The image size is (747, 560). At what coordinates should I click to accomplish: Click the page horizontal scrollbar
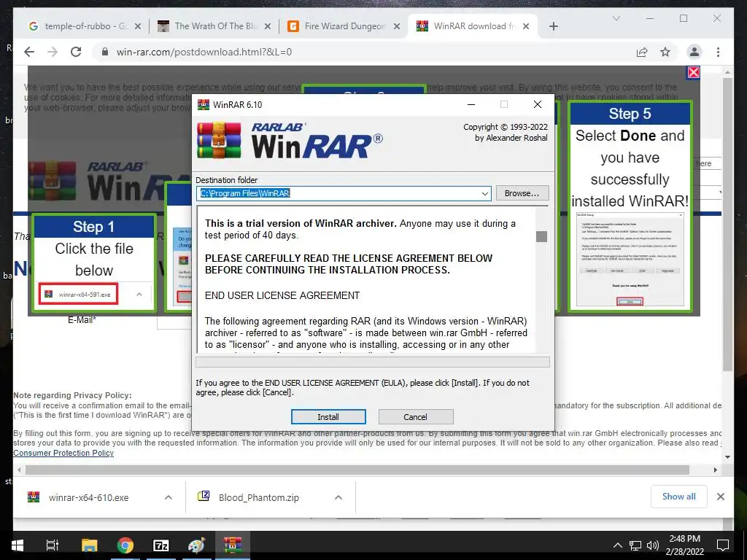tap(357, 470)
